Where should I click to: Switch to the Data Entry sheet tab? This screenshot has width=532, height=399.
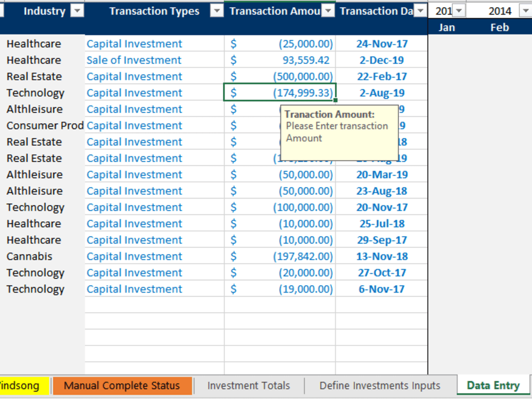(x=492, y=385)
